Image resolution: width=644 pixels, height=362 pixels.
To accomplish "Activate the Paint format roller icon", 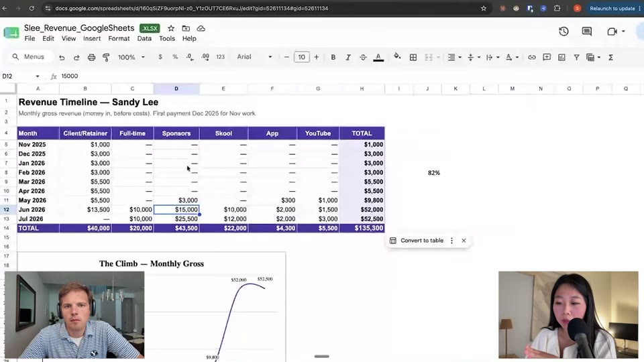I will [106, 58].
